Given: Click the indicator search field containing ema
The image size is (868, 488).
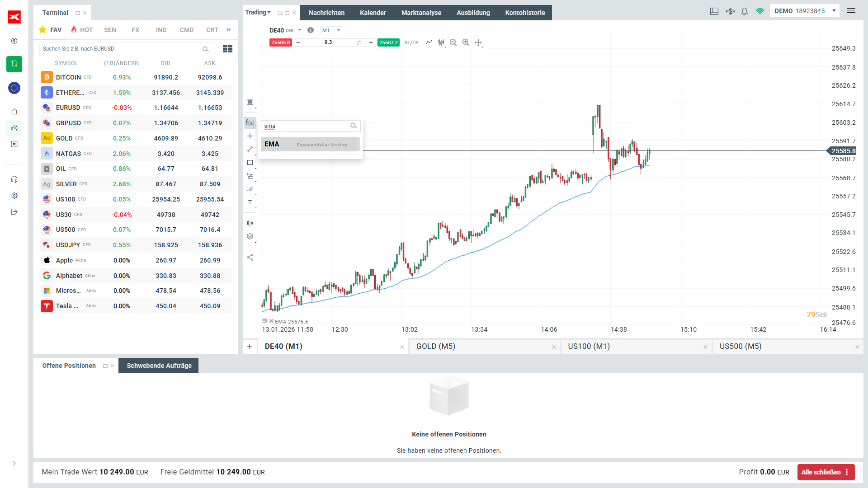Looking at the screenshot, I should coord(310,126).
